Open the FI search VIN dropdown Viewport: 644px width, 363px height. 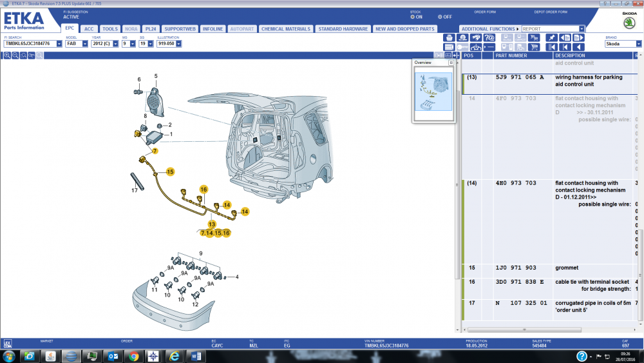pyautogui.click(x=59, y=44)
